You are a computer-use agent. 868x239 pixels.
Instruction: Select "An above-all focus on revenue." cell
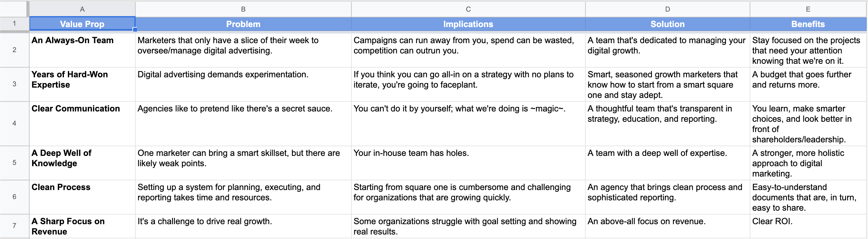(x=667, y=226)
